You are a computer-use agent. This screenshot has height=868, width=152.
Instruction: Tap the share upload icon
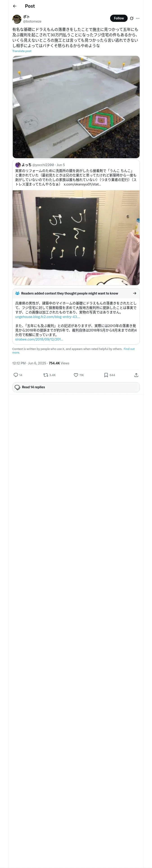[136, 375]
